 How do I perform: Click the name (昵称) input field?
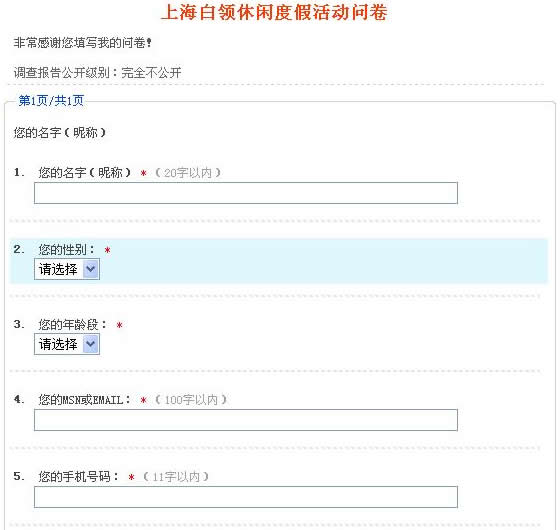pos(246,193)
